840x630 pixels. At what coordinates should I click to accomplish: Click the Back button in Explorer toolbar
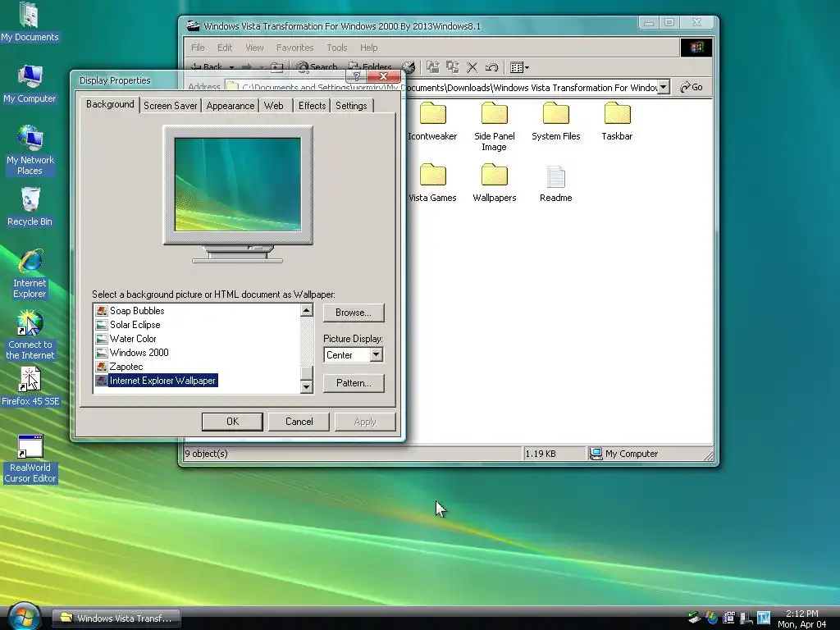(207, 67)
